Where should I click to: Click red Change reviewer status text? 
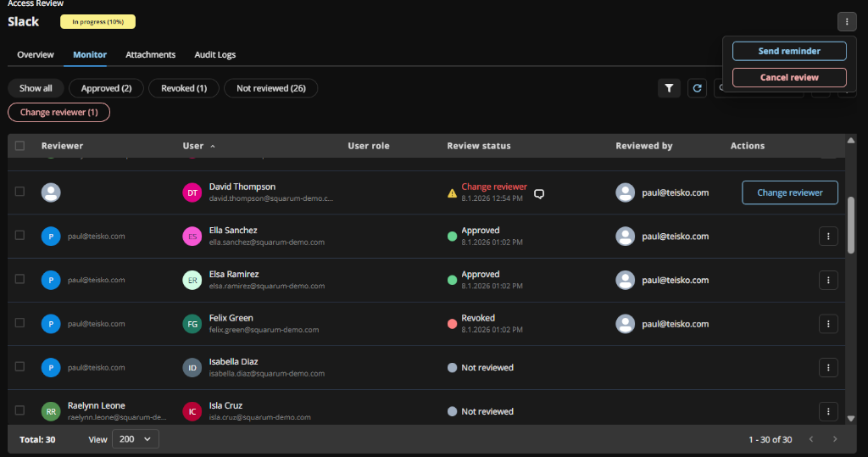pos(494,187)
